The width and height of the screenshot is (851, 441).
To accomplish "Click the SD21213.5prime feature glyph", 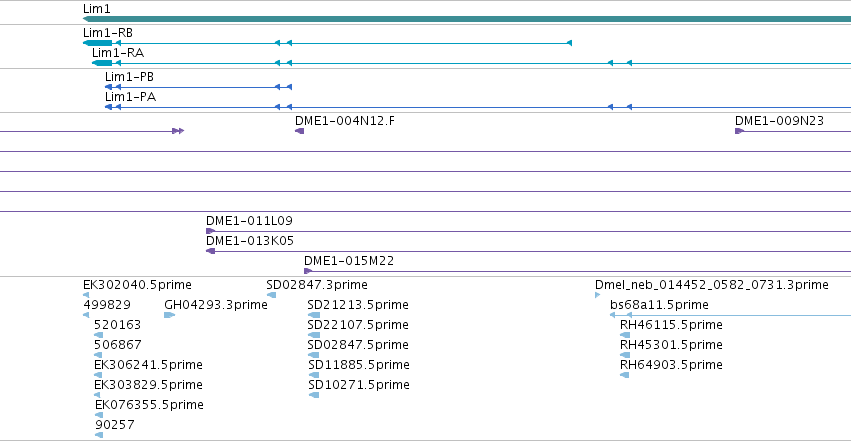I will [313, 315].
